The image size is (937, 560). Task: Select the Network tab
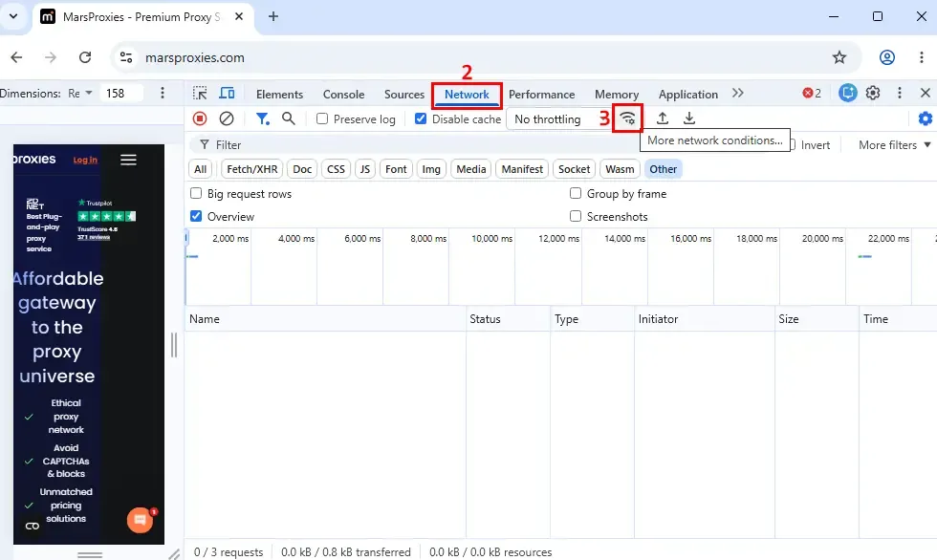click(x=467, y=94)
